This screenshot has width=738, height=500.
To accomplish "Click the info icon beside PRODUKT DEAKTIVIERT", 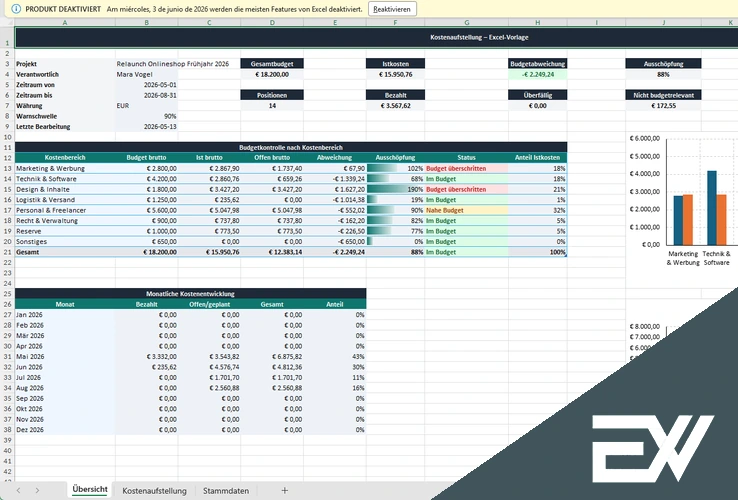I will 16,9.
